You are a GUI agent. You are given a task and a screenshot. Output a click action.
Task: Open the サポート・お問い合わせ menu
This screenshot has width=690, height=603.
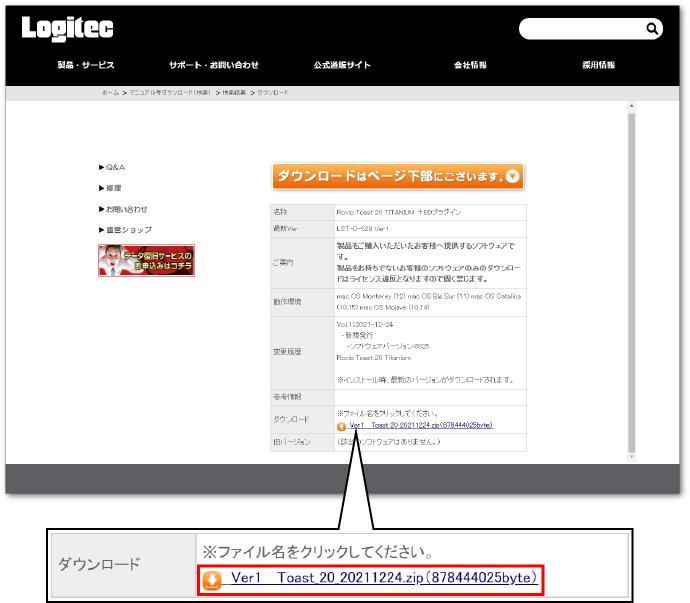(214, 65)
